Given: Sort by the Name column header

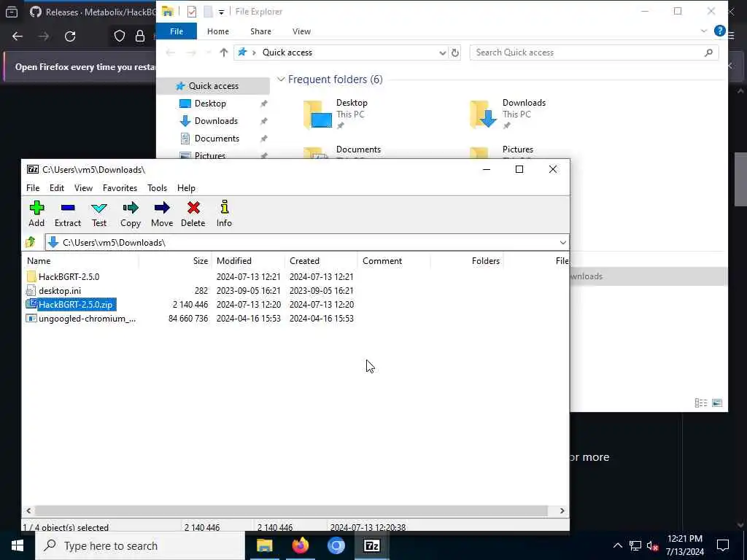Looking at the screenshot, I should click(x=80, y=261).
